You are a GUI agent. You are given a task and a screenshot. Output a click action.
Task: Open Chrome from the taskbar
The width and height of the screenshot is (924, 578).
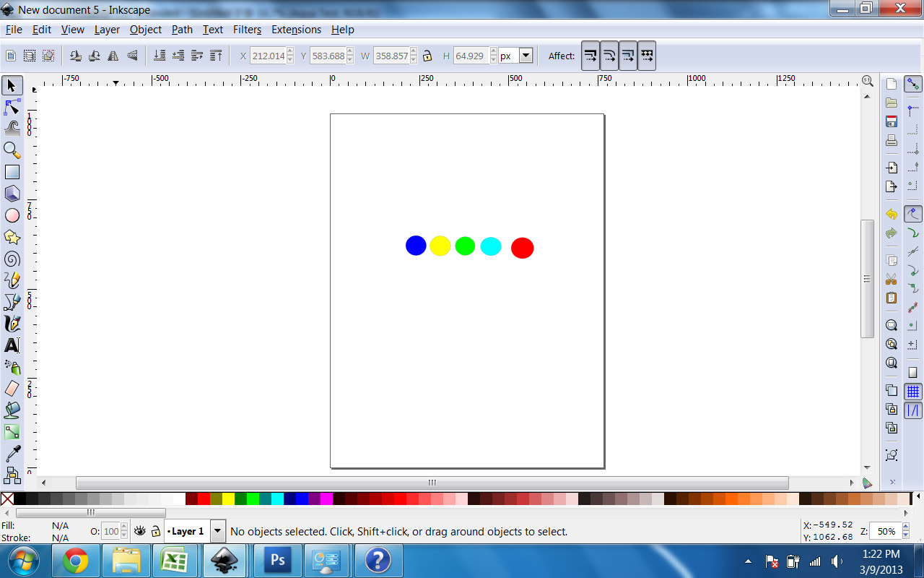75,561
